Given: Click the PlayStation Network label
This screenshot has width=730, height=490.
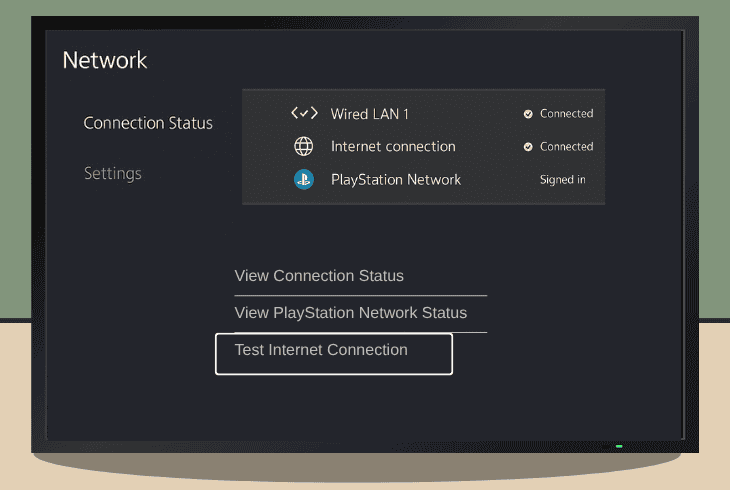Looking at the screenshot, I should pyautogui.click(x=396, y=180).
